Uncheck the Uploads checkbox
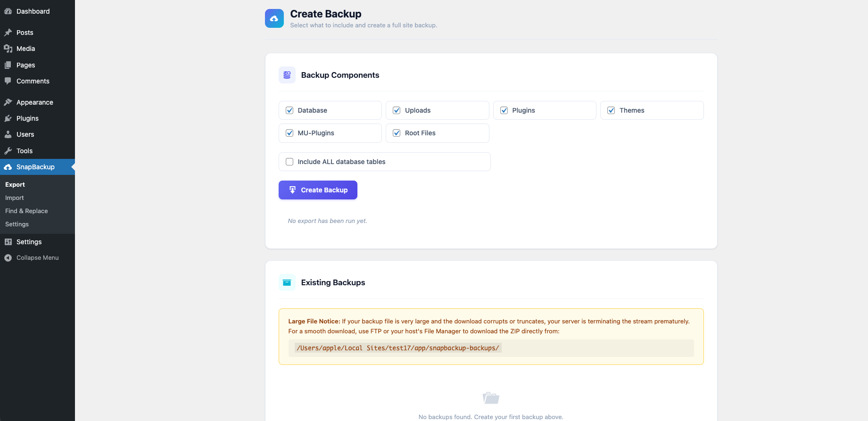 397,110
